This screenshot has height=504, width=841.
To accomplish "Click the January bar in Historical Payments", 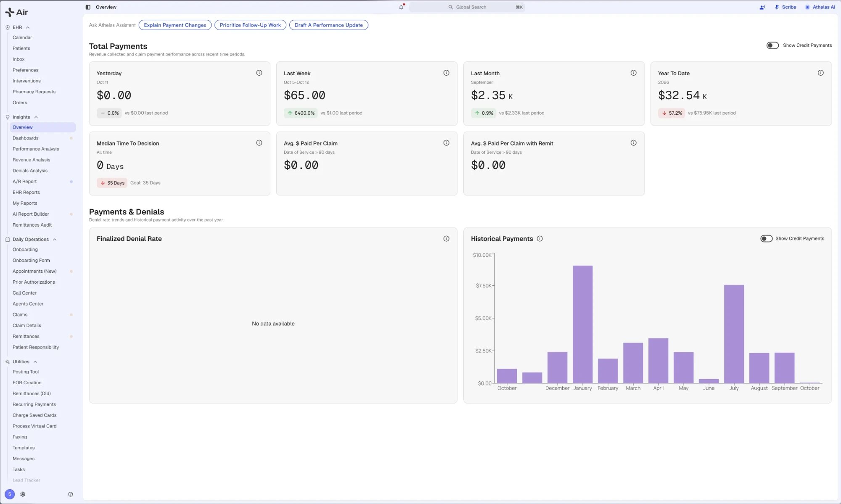I will click(582, 324).
